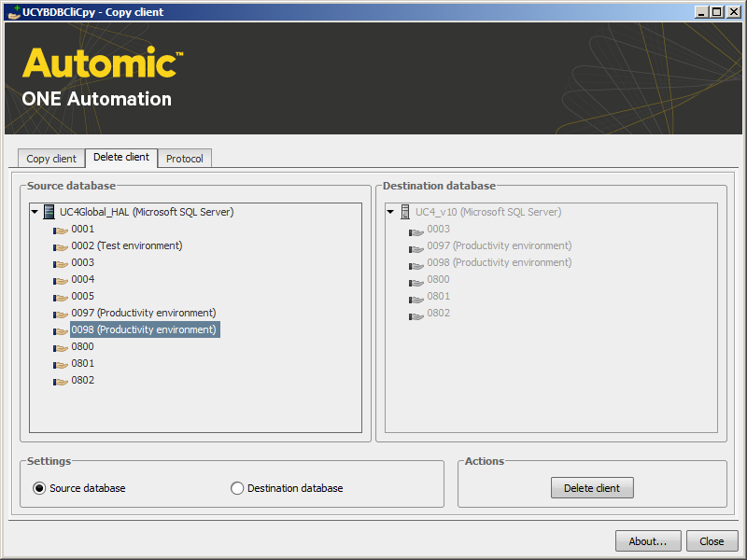Select client 0801 in source database
The height and width of the screenshot is (560, 747).
(x=83, y=363)
